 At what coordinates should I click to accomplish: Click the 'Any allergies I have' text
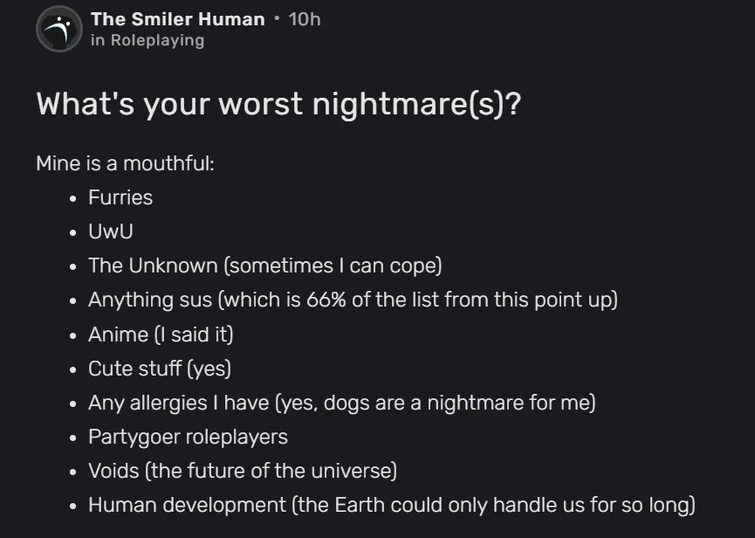(x=177, y=403)
